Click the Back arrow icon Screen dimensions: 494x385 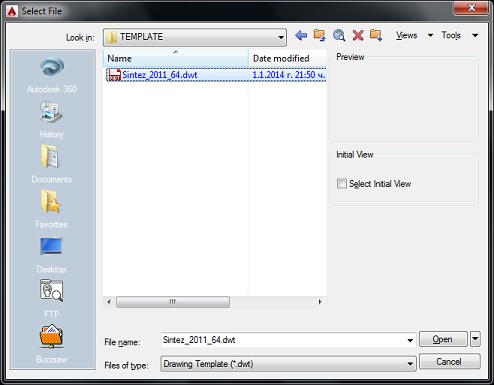pos(301,35)
